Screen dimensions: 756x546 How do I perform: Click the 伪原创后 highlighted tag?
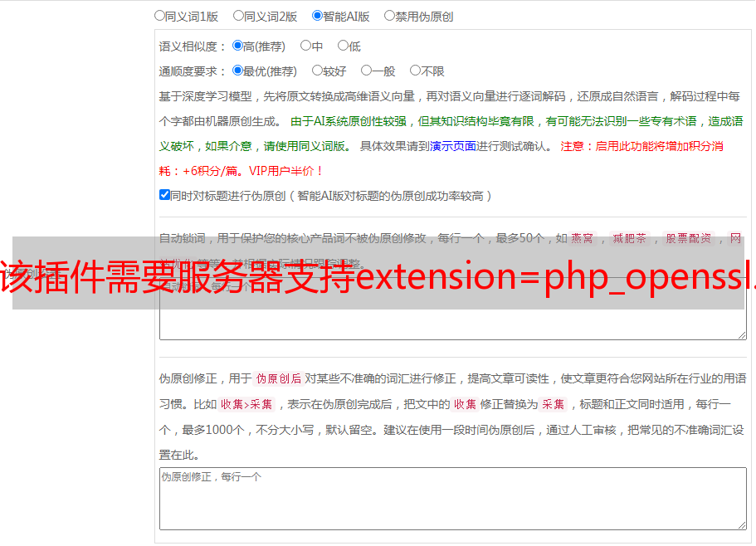279,378
